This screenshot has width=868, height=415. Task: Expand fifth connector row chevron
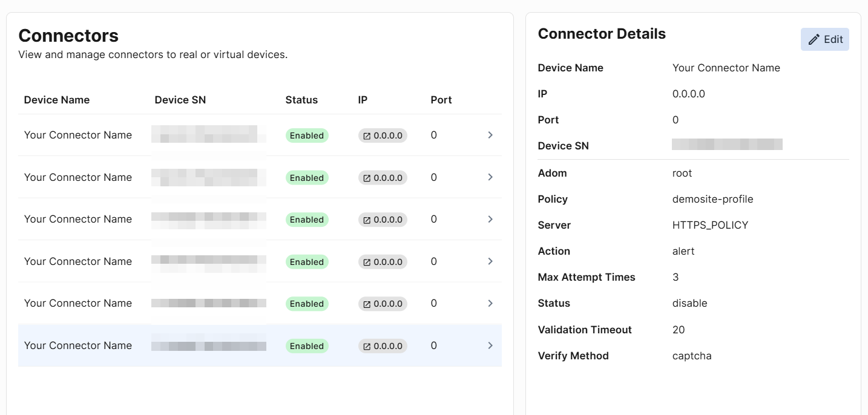490,303
